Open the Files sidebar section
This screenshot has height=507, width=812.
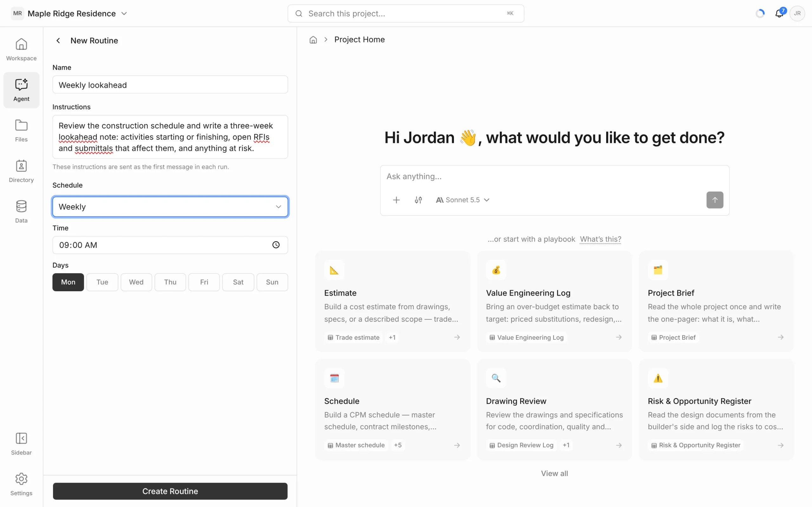[21, 131]
